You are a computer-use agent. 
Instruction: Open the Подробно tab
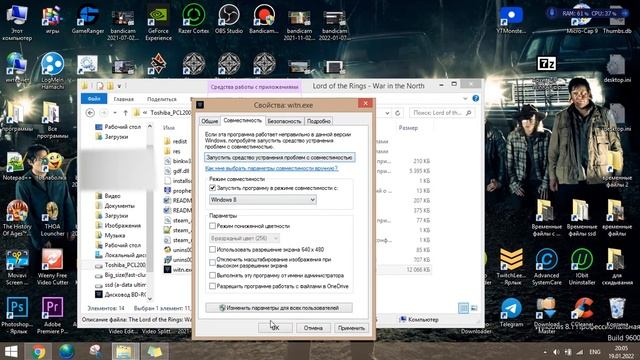[x=318, y=121]
